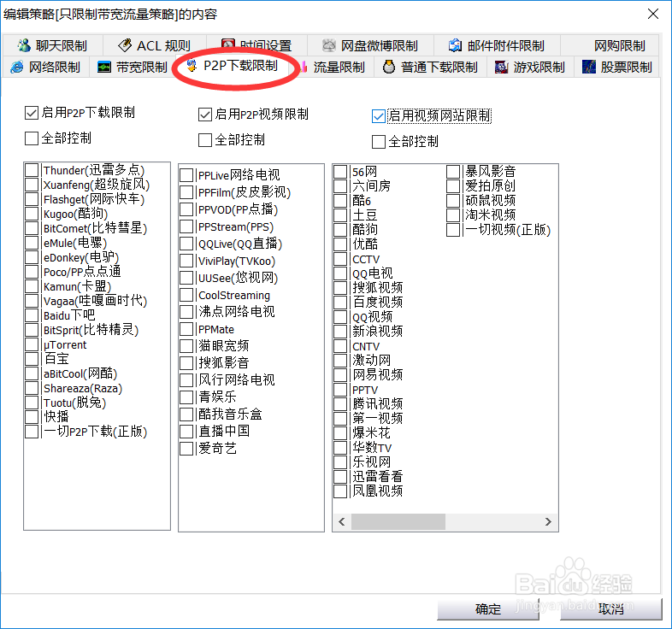
Task: Check the UUSee(悠视网) box
Action: coord(186,278)
